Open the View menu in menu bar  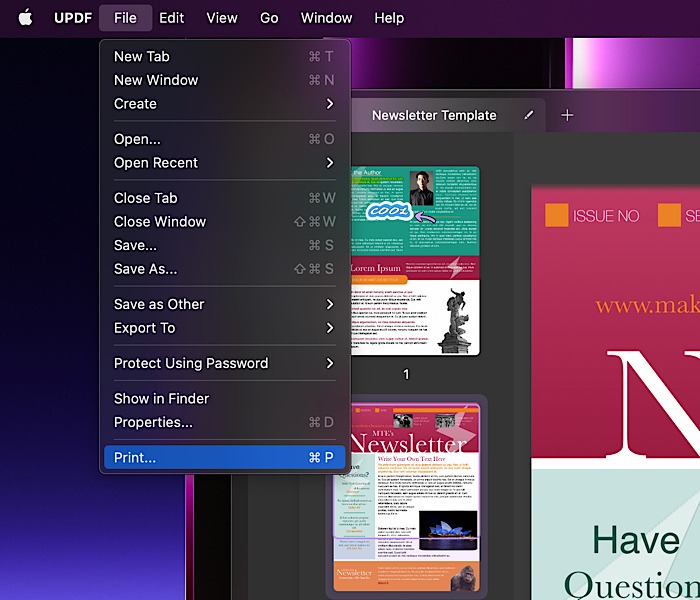pos(222,18)
